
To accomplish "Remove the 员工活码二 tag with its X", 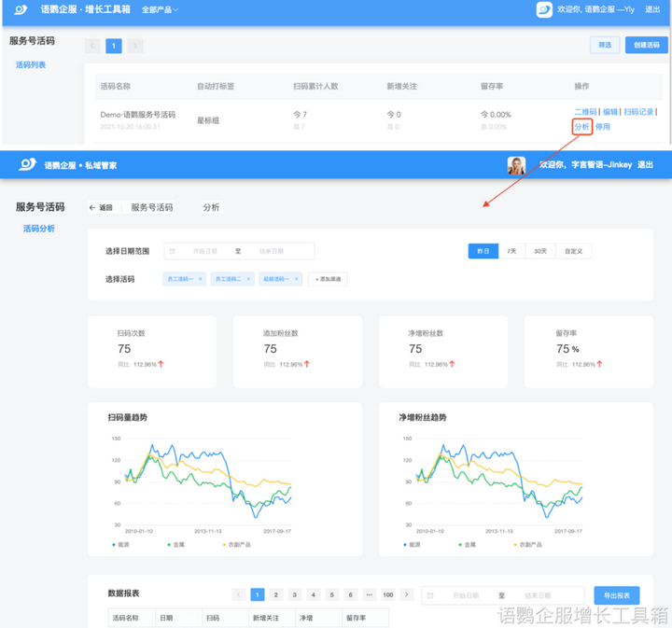I will tap(248, 279).
